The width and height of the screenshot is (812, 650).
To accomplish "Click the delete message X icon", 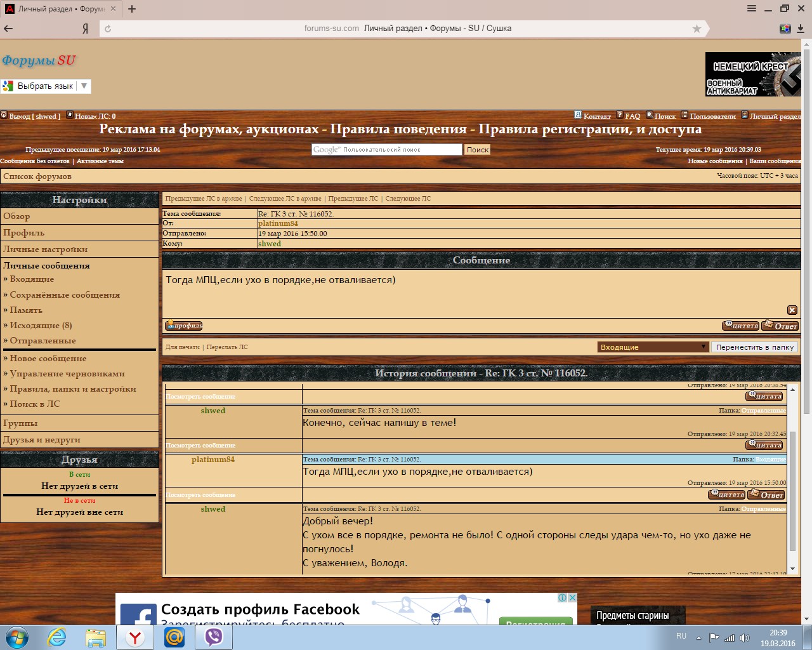I will coord(792,310).
